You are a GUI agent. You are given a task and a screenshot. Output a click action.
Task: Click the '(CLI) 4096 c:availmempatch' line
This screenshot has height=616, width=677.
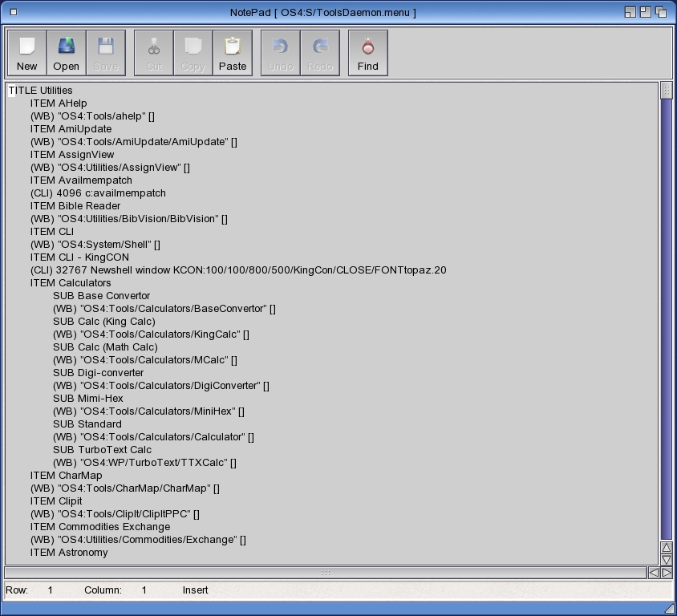point(98,193)
